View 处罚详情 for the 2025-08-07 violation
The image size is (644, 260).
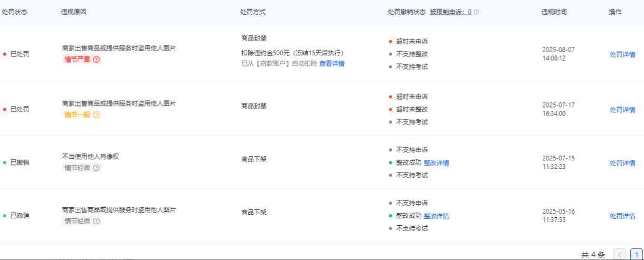point(622,54)
